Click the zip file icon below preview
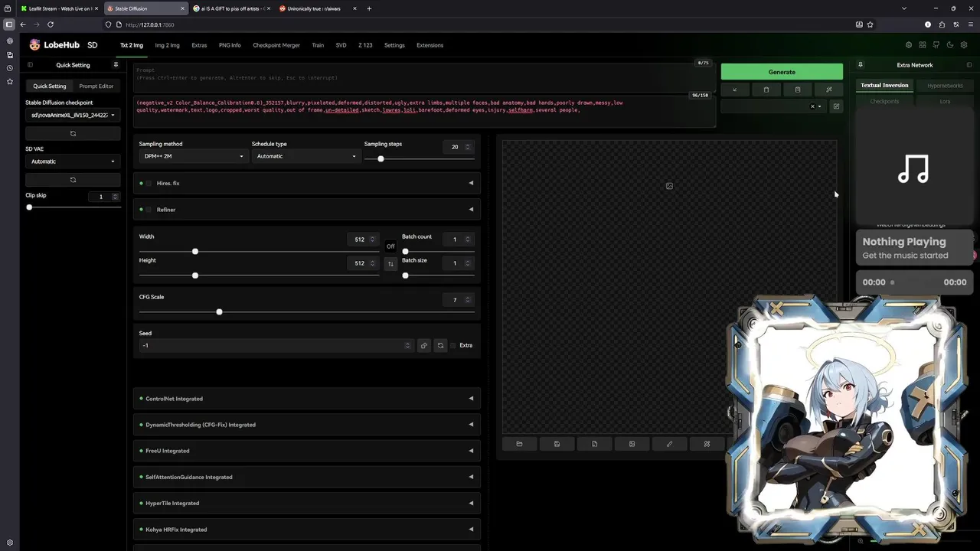Viewport: 980px width, 551px height. click(x=594, y=444)
